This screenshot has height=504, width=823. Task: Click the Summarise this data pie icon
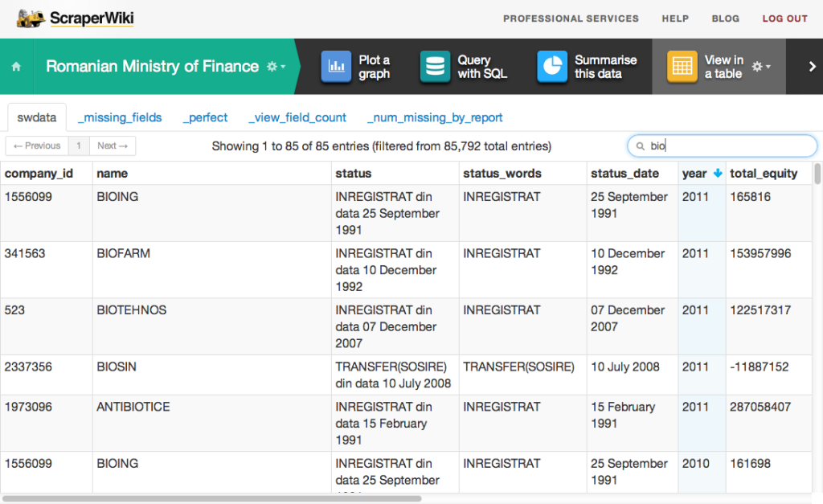point(552,67)
